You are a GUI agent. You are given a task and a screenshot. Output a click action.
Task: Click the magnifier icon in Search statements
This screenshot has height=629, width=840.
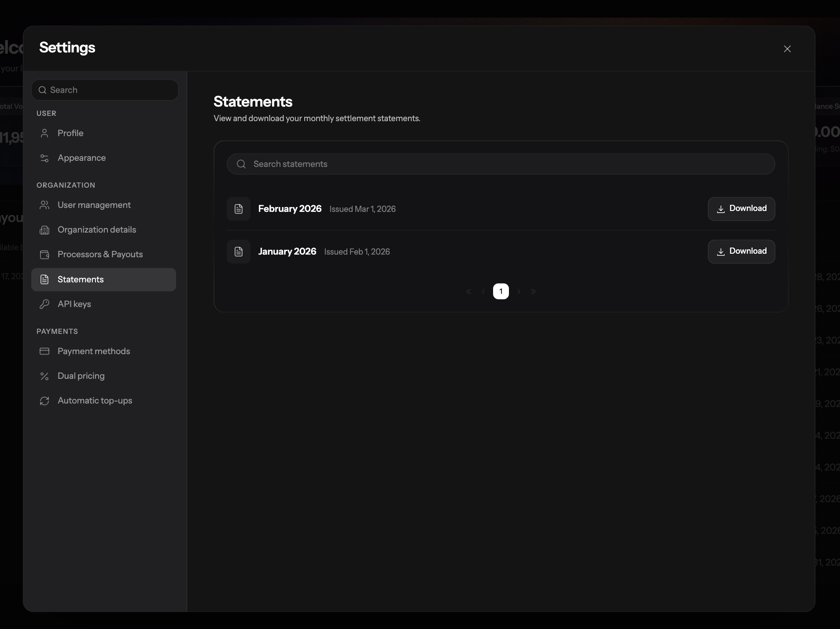coord(241,164)
